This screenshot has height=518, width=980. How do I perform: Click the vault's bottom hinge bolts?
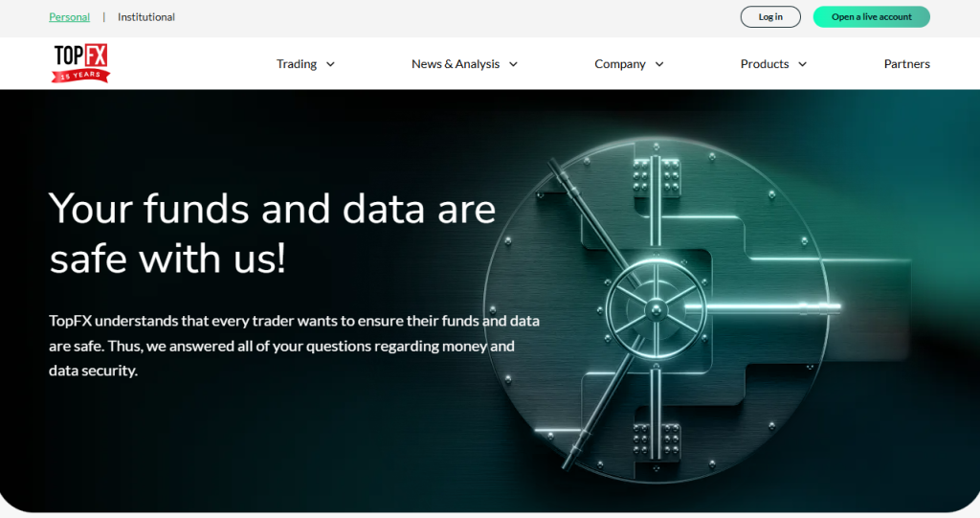[656, 438]
